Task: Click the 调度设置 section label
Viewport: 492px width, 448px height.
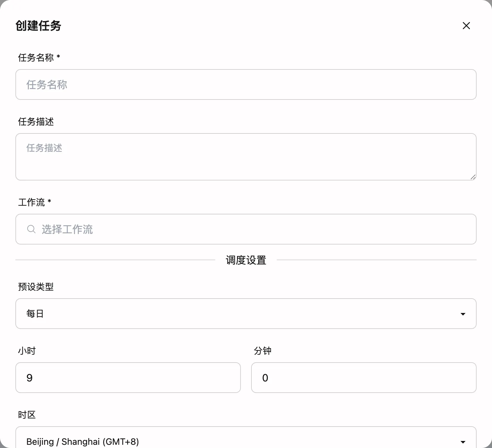Action: 246,260
